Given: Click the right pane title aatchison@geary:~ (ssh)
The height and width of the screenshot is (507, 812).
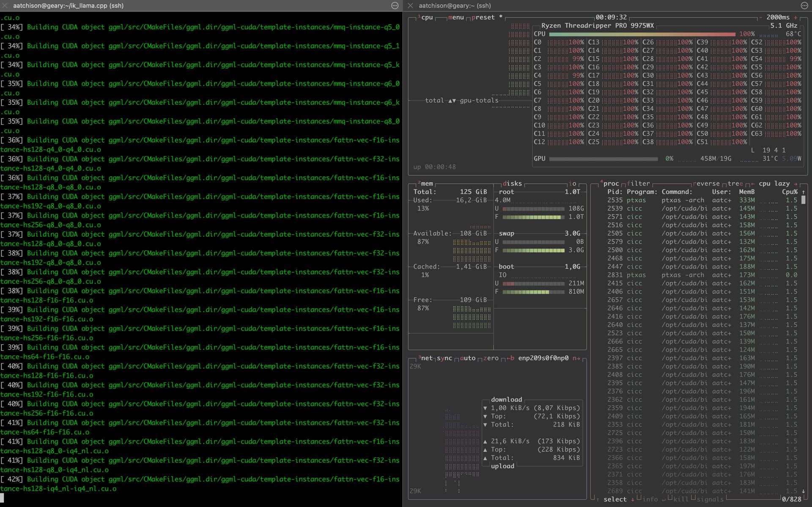Looking at the screenshot, I should point(455,5).
